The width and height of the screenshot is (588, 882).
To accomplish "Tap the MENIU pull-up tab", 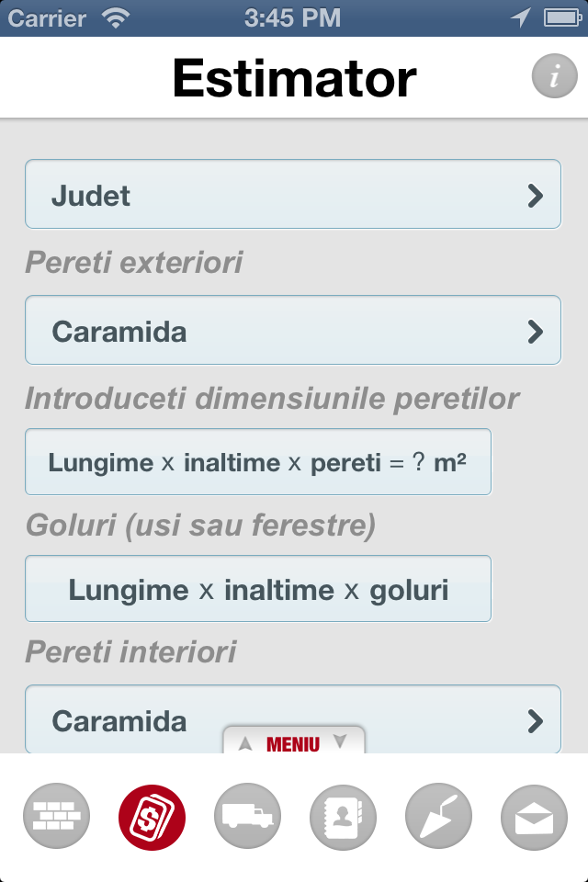I will [x=294, y=740].
